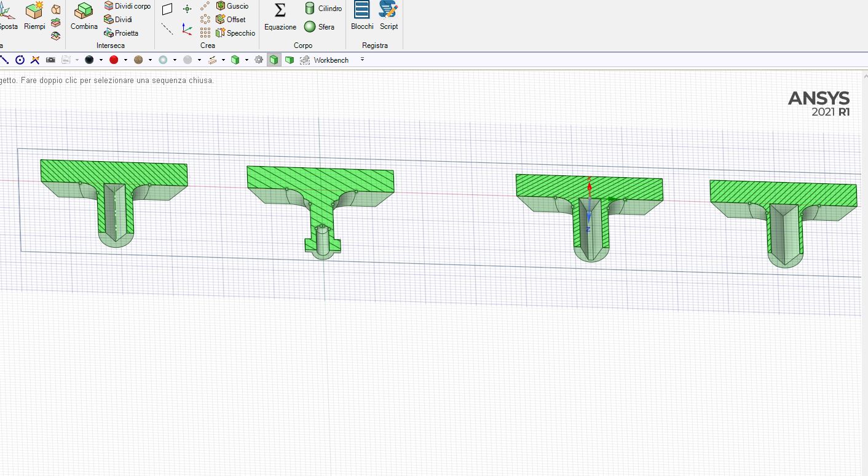The image size is (868, 476).
Task: Open the Script editor
Action: 389,17
